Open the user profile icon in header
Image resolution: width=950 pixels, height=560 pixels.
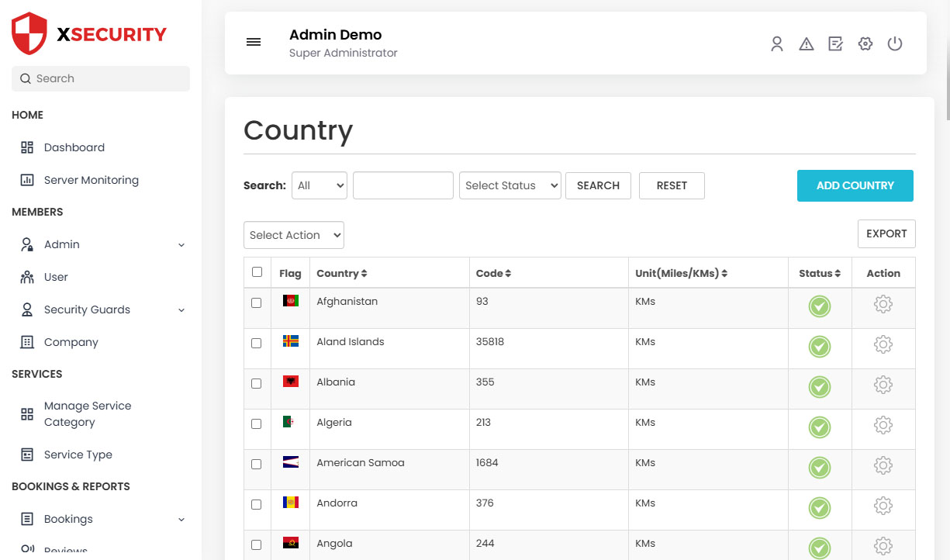click(777, 44)
